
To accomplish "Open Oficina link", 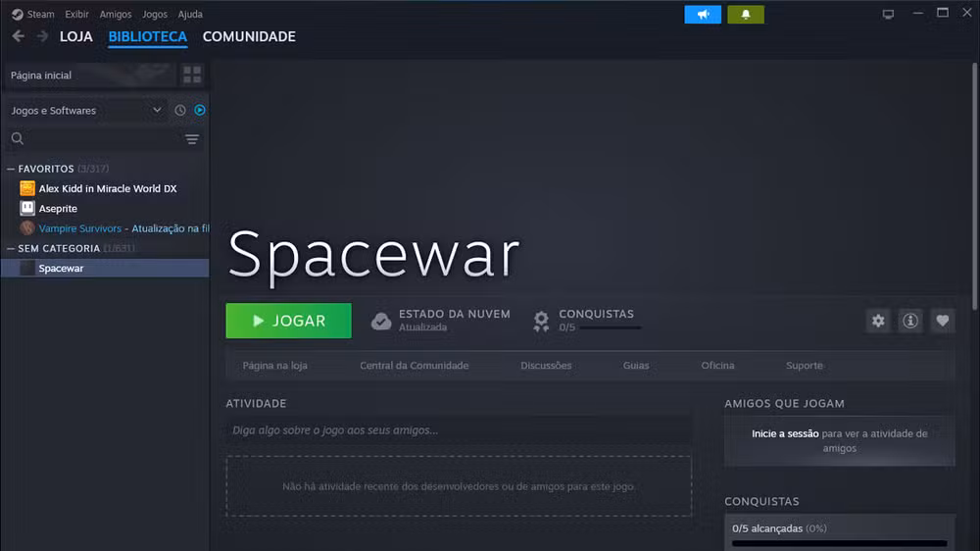I will coord(717,366).
